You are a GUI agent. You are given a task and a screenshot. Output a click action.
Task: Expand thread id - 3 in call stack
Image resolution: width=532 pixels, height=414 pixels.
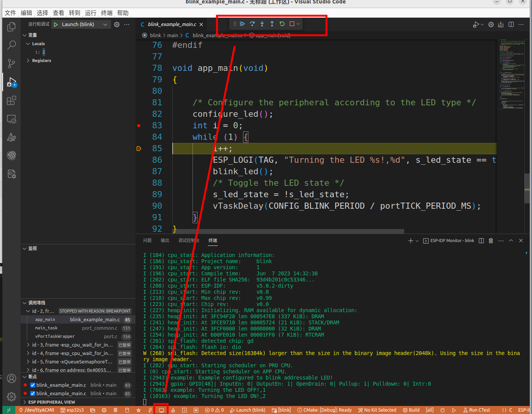pyautogui.click(x=28, y=345)
